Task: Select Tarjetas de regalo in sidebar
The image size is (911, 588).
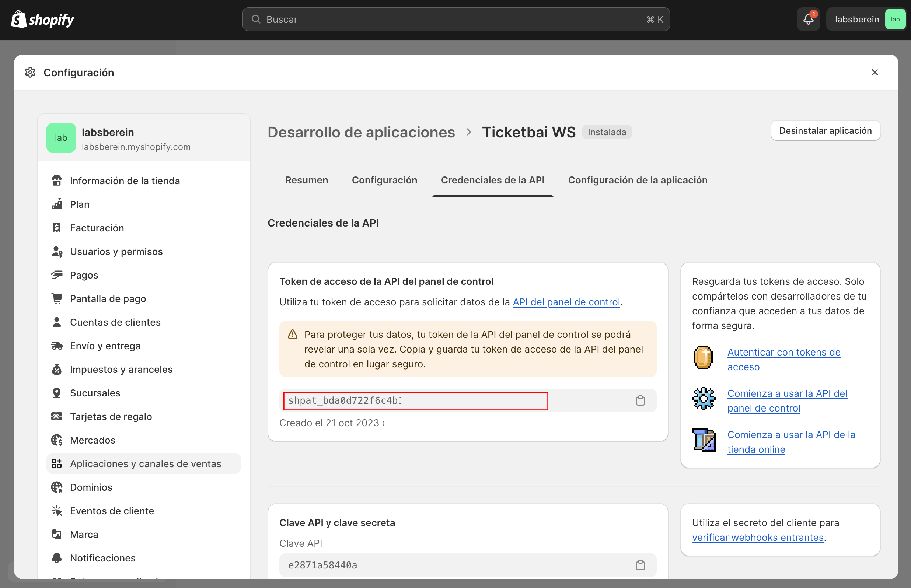Action: 111,417
